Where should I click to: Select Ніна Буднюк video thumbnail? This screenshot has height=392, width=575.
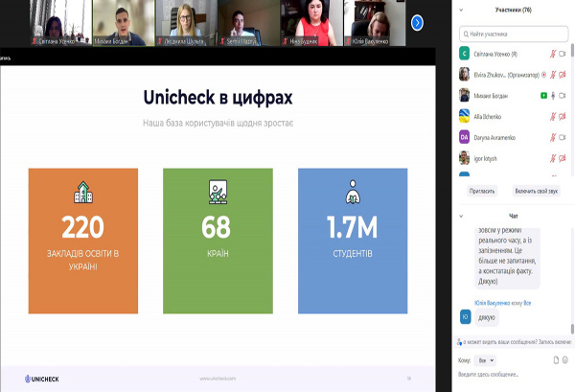coord(311,23)
